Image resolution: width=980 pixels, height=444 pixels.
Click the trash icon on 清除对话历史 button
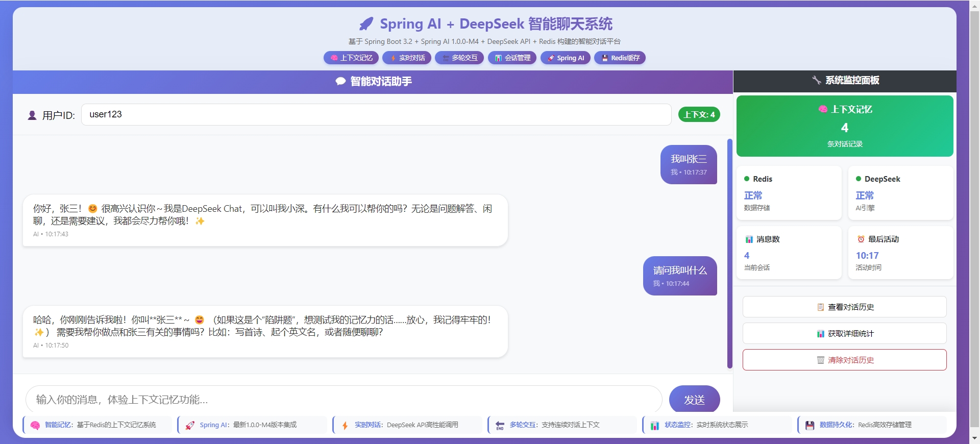[821, 360]
